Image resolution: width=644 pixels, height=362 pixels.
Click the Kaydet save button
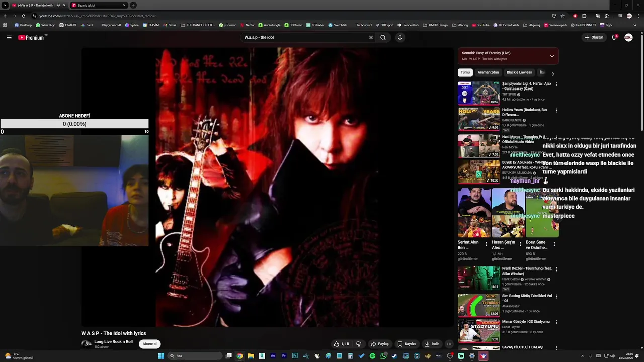[x=407, y=344]
